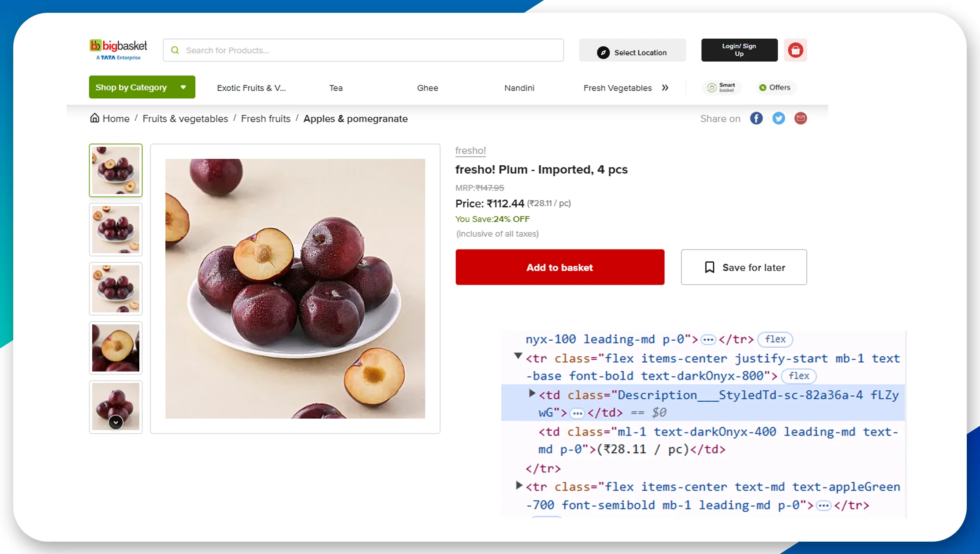The width and height of the screenshot is (980, 554).
Task: Select the second plum thumbnail
Action: [x=116, y=230]
